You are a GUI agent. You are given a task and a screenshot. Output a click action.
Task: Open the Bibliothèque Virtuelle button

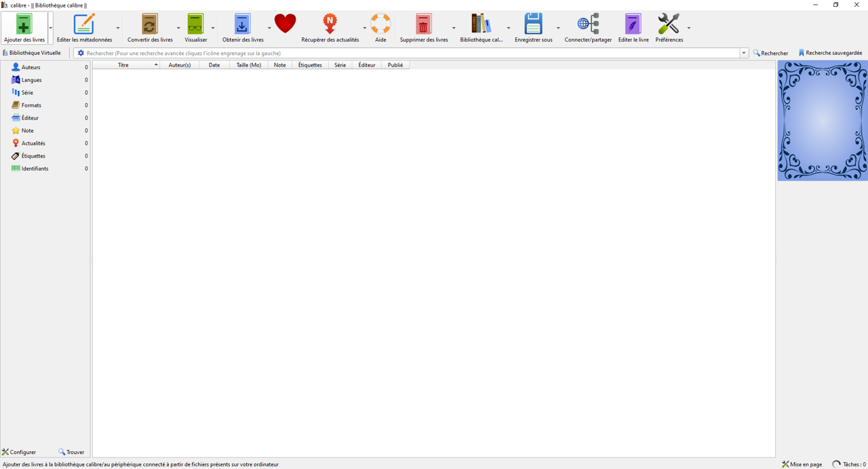(32, 53)
